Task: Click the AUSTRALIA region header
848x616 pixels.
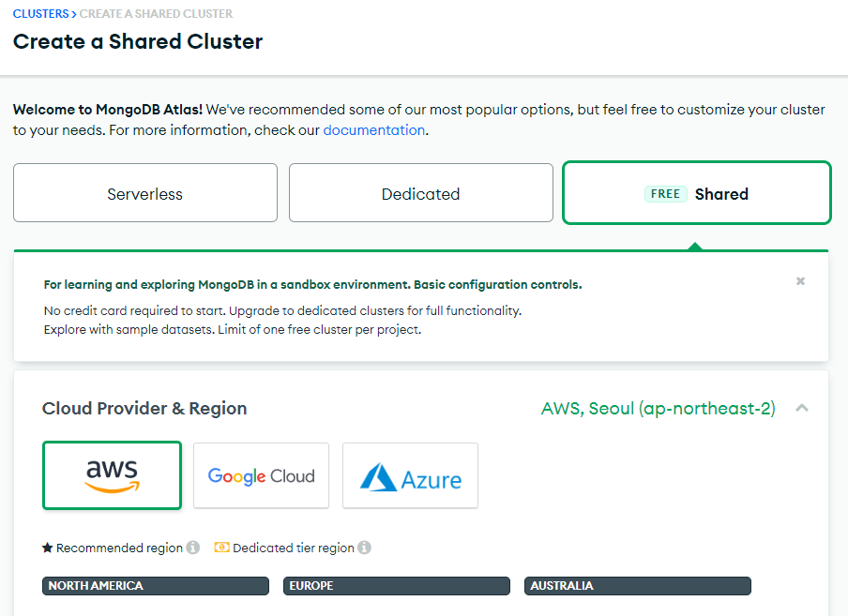Action: coord(638,586)
